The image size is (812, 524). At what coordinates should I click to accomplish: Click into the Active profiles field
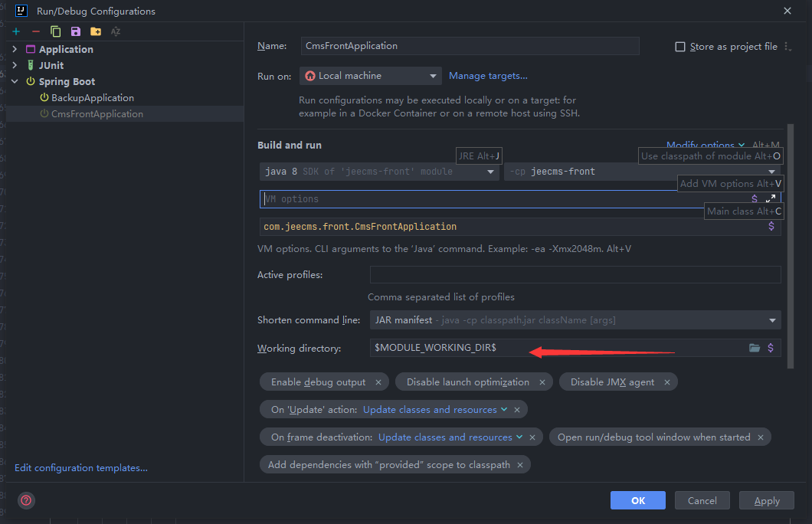pos(575,275)
